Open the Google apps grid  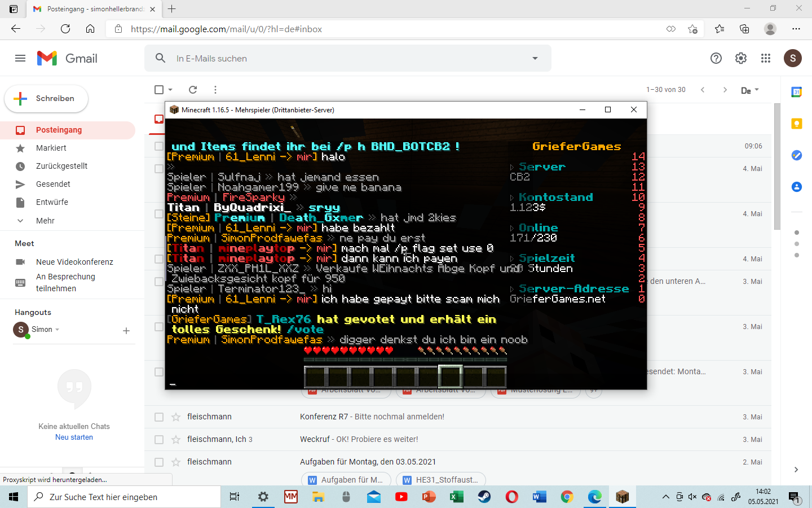point(766,58)
